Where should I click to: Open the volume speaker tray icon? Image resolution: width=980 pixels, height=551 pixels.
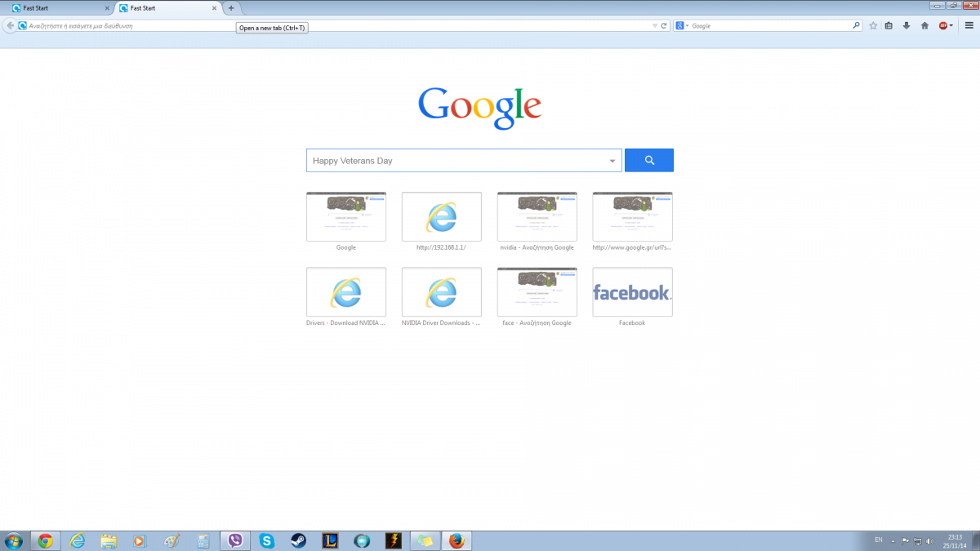pyautogui.click(x=930, y=540)
